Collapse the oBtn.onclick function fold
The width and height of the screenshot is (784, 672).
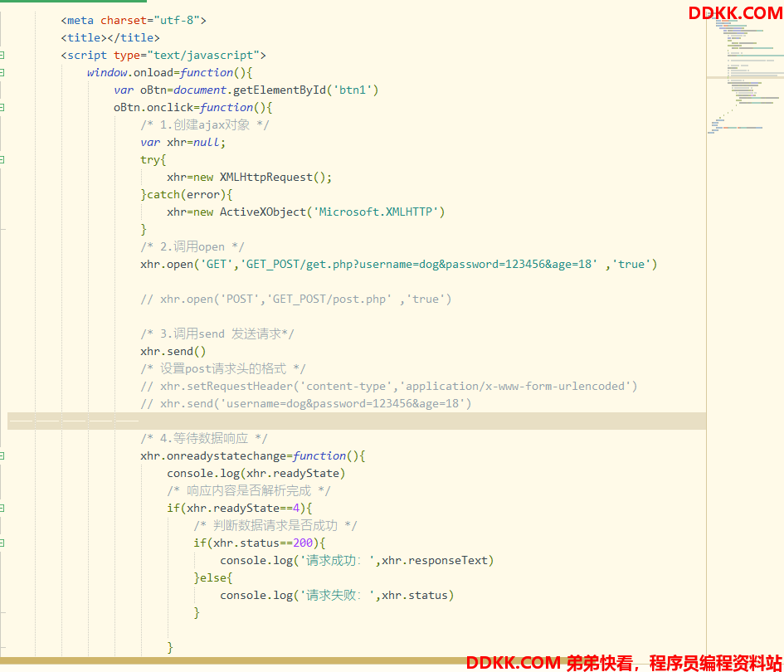click(2, 108)
